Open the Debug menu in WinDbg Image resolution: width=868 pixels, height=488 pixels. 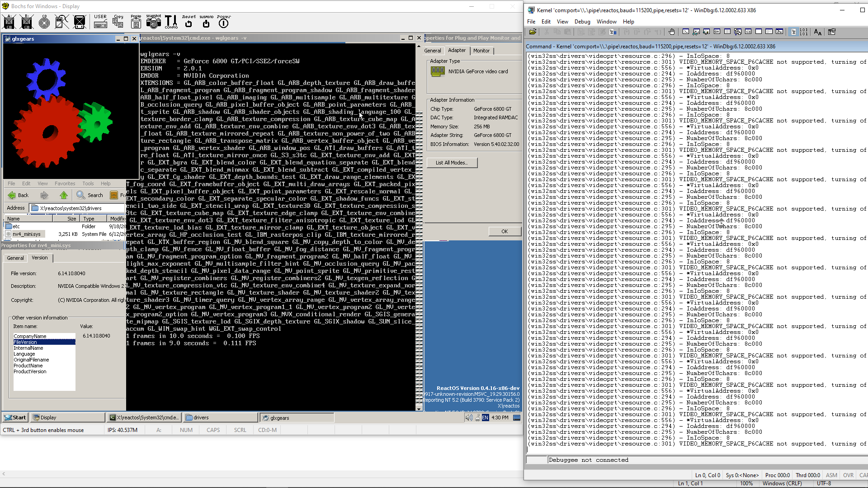pyautogui.click(x=582, y=22)
